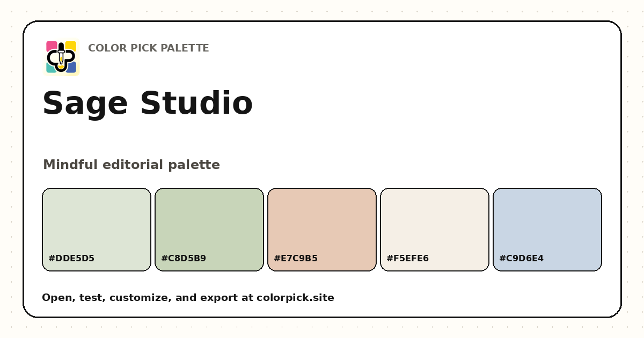Choose the cream #F5EFE6 swatch
644x338 pixels.
coord(435,230)
